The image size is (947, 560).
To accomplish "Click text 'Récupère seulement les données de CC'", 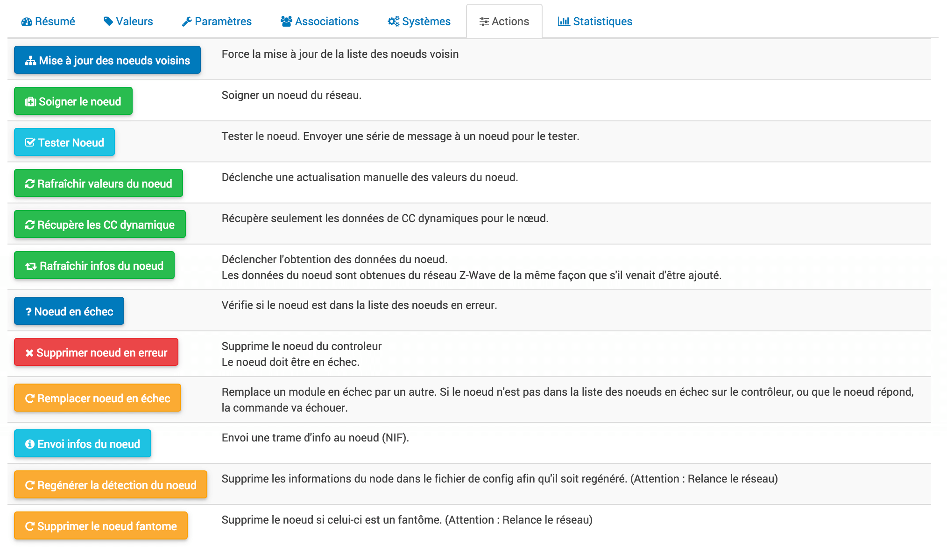I will [x=318, y=218].
